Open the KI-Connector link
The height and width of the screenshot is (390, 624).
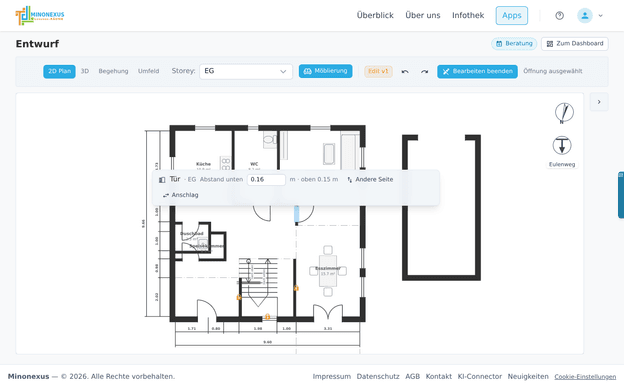tap(480, 376)
